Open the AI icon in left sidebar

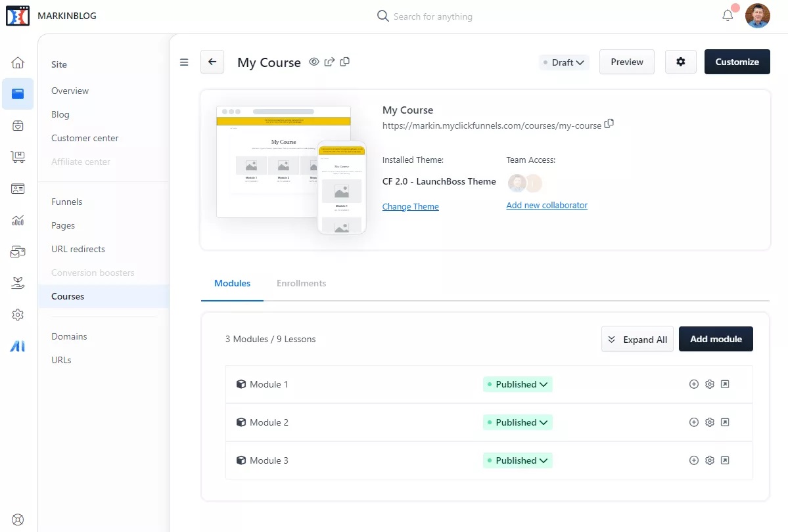pyautogui.click(x=18, y=346)
